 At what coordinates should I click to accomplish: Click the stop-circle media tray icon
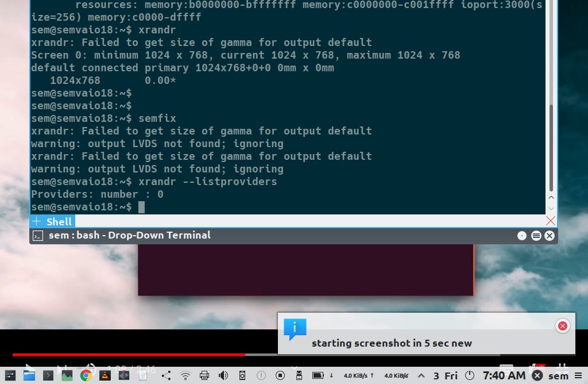pyautogui.click(x=280, y=375)
